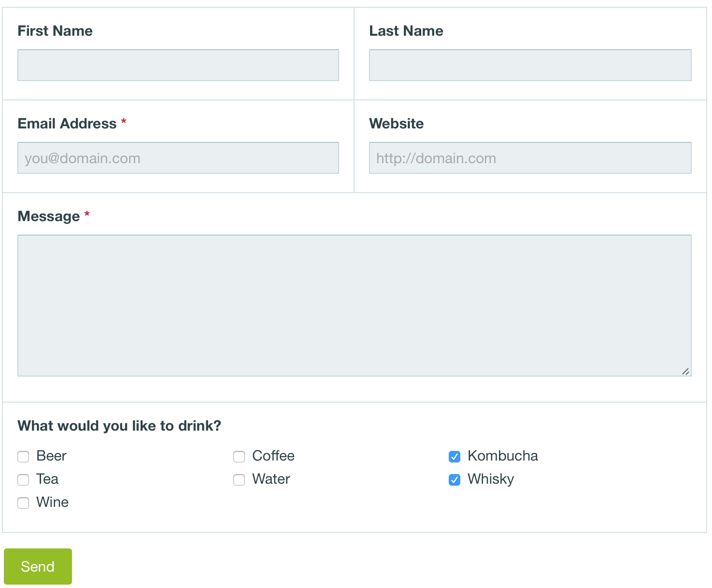Enable the Wine checkbox
This screenshot has height=588, width=712.
(x=23, y=503)
